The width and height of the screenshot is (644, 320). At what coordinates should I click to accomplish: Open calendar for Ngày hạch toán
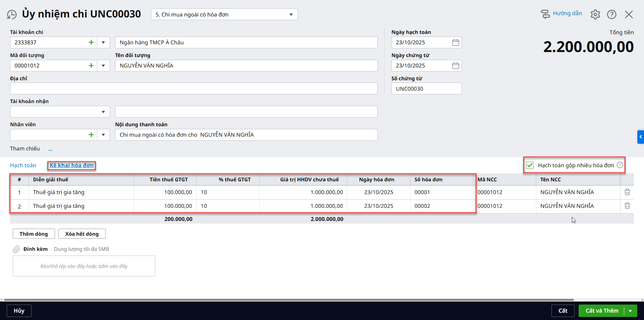click(455, 42)
